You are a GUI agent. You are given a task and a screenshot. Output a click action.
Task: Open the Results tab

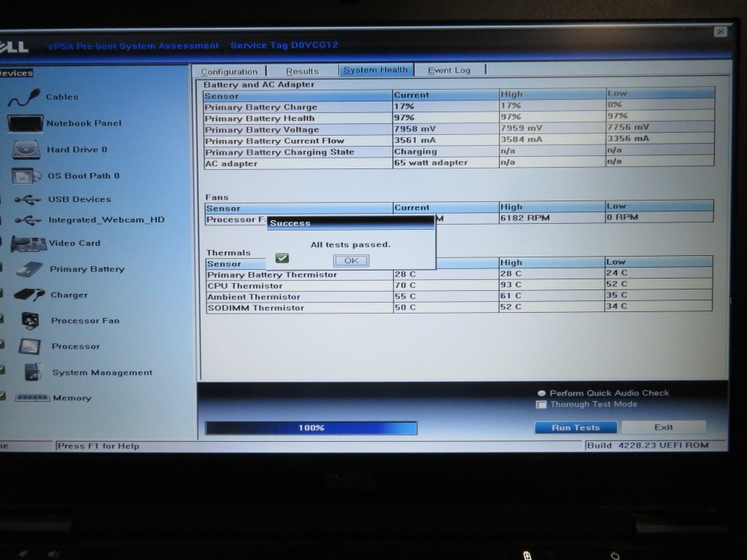tap(302, 71)
